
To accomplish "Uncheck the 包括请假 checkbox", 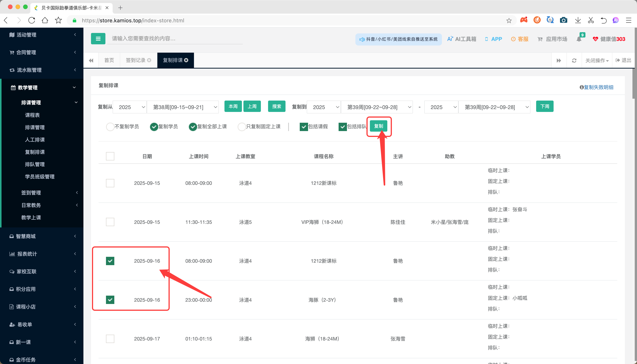I will point(304,127).
